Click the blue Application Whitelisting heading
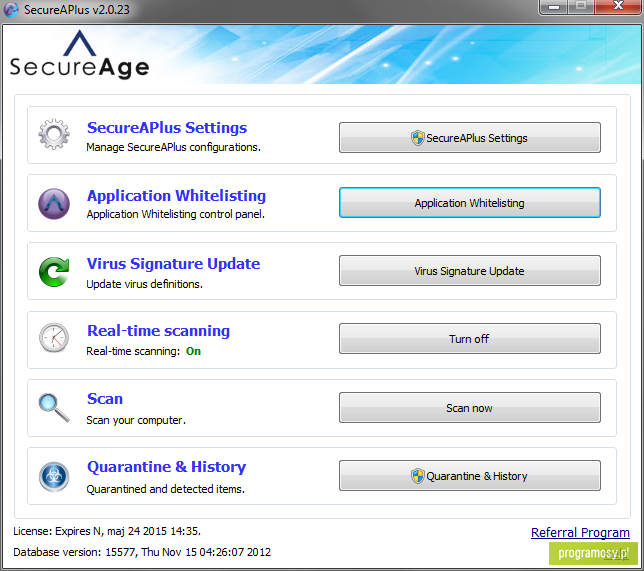644x571 pixels. pyautogui.click(x=176, y=196)
